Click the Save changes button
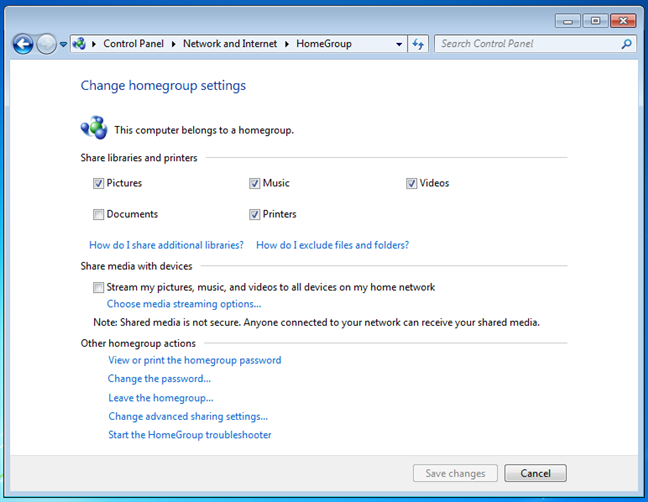 pos(455,473)
